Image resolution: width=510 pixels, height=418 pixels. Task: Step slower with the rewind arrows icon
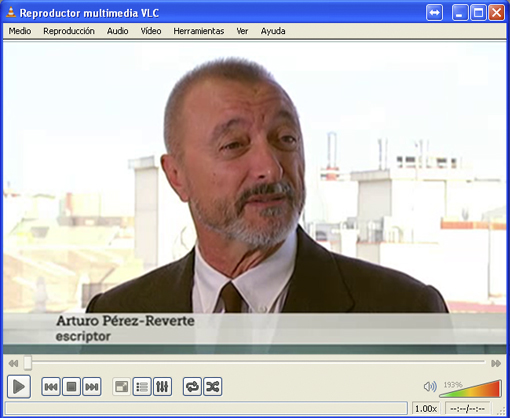[x=13, y=363]
